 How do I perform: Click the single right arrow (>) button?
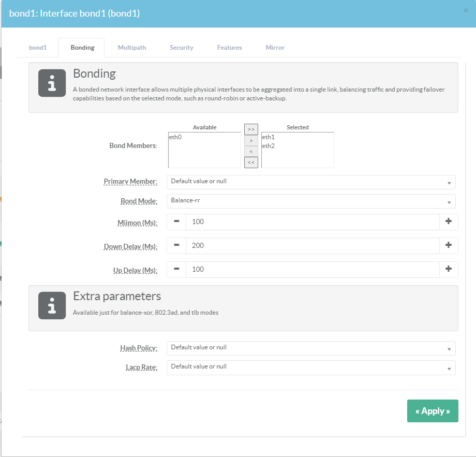(x=251, y=141)
